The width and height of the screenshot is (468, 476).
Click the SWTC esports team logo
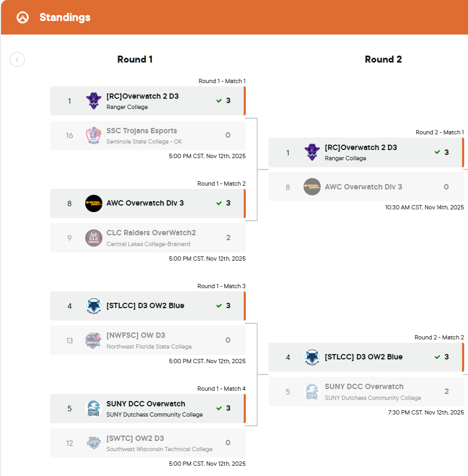94,443
